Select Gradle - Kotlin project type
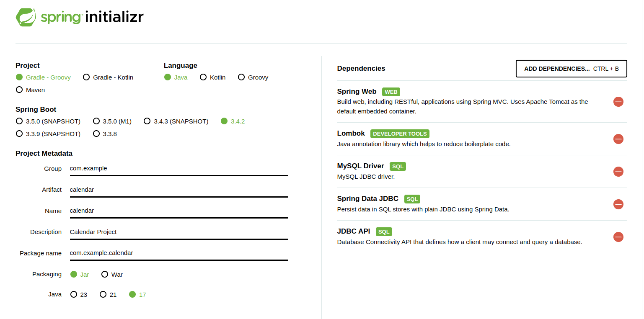This screenshot has height=319, width=644. tap(108, 77)
